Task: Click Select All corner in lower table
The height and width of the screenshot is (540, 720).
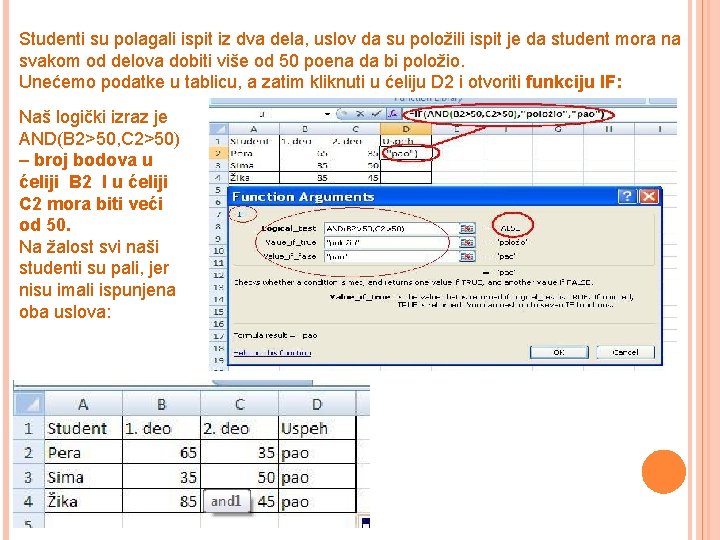Action: point(29,404)
